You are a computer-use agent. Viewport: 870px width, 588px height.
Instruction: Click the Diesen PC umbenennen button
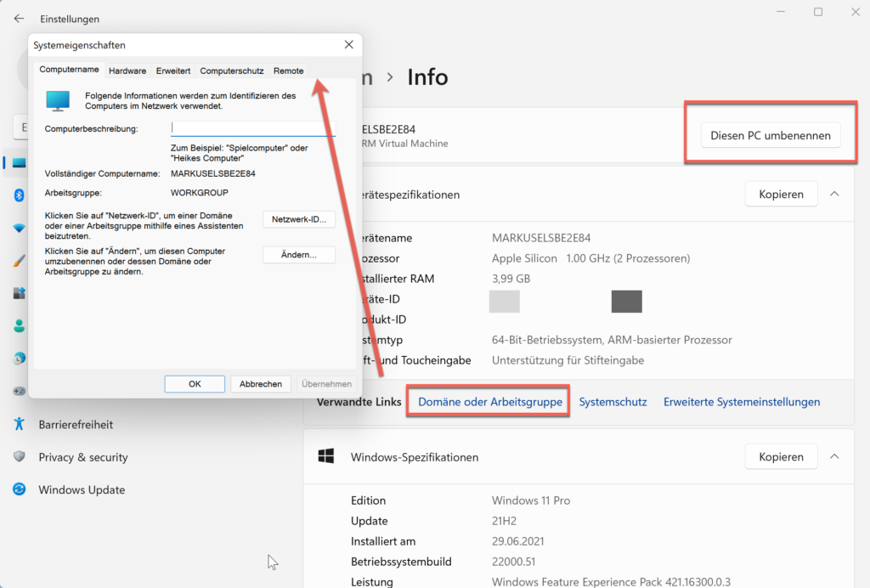click(771, 135)
